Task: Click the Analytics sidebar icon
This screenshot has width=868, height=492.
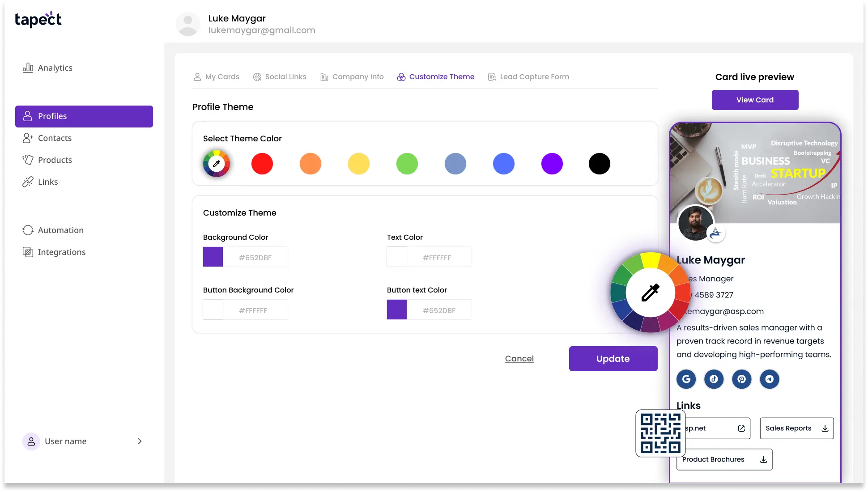Action: pyautogui.click(x=27, y=68)
